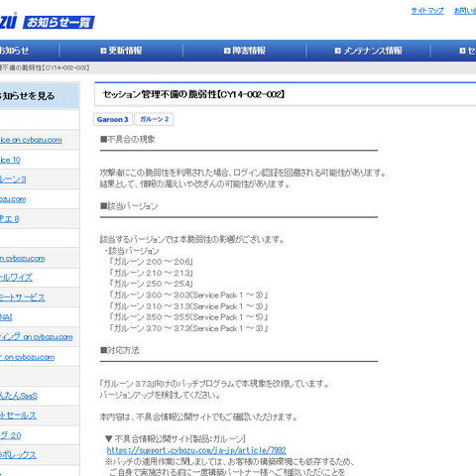Click the line 「ガルーン 2.5.0 ～ 2.5.4」
Screen dimensions: 476x476
151,284
